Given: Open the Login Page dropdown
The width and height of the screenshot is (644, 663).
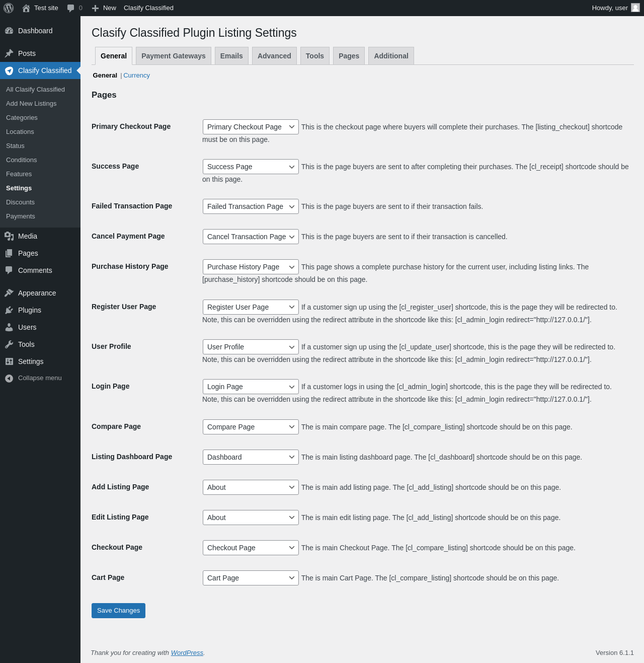Looking at the screenshot, I should (x=251, y=387).
